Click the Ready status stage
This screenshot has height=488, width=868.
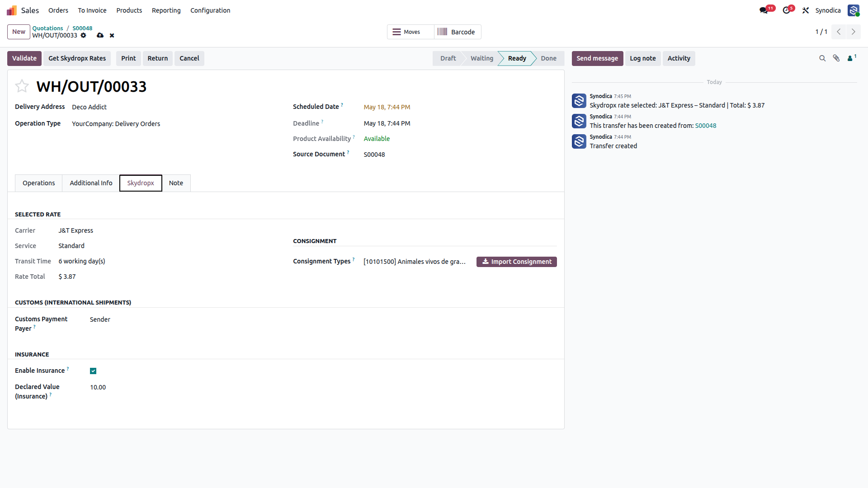pyautogui.click(x=517, y=58)
